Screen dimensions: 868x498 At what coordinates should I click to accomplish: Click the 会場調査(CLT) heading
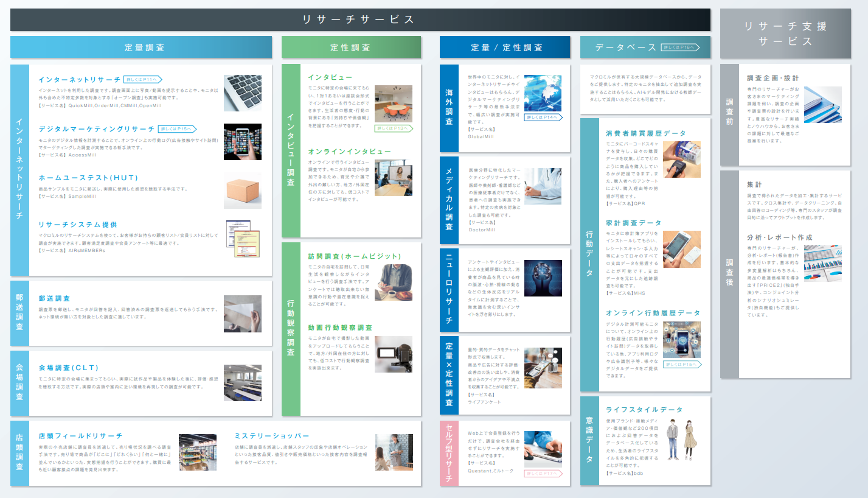tap(68, 368)
